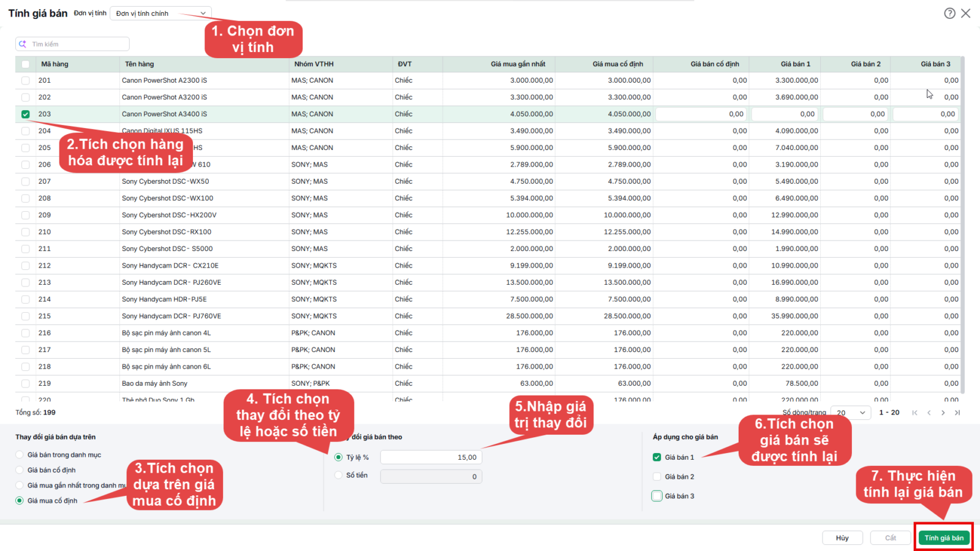Edit Giá bán cố định cell for item 203
The height and width of the screenshot is (551, 980).
702,114
